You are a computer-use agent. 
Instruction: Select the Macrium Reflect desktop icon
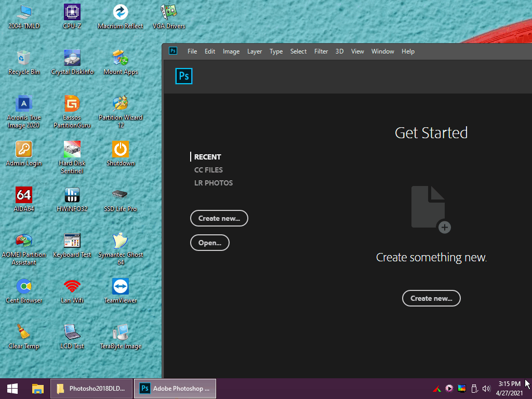point(120,17)
